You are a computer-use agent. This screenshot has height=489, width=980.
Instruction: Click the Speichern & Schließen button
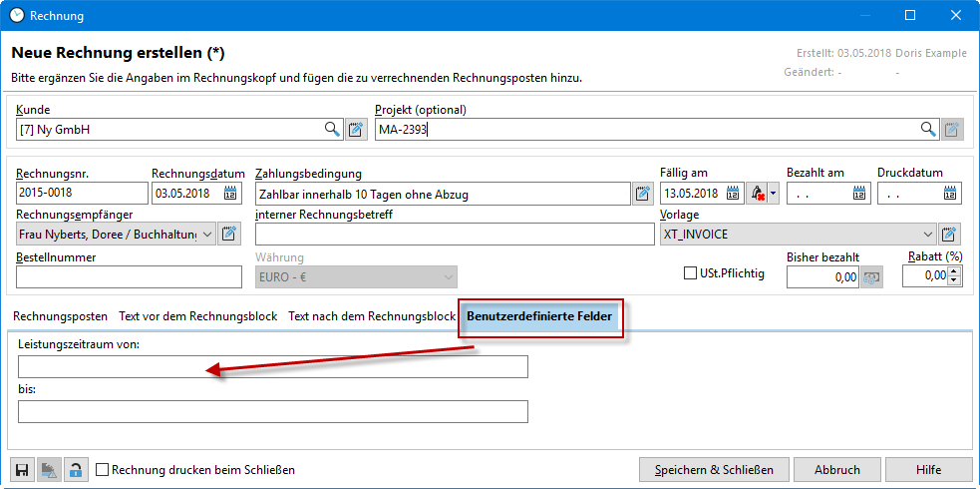coord(713,470)
